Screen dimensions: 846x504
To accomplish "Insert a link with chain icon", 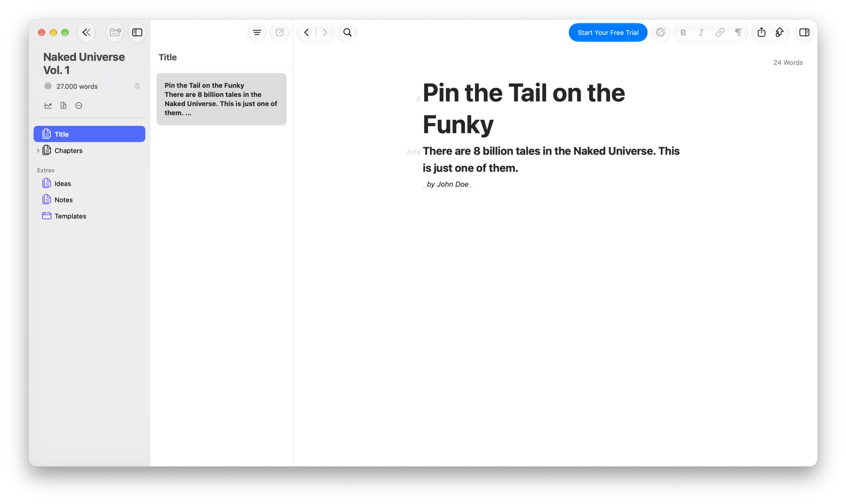I will (720, 32).
